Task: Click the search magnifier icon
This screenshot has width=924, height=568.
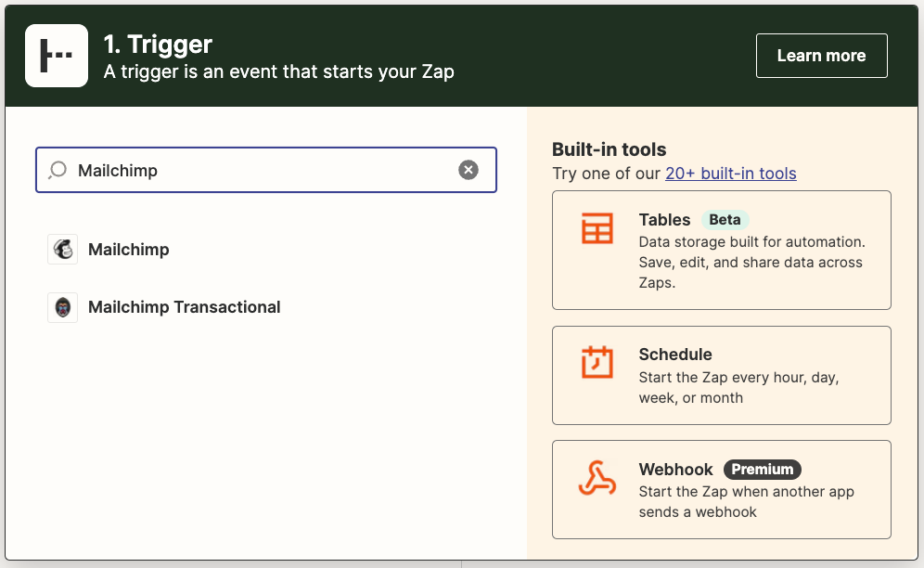Action: click(58, 171)
